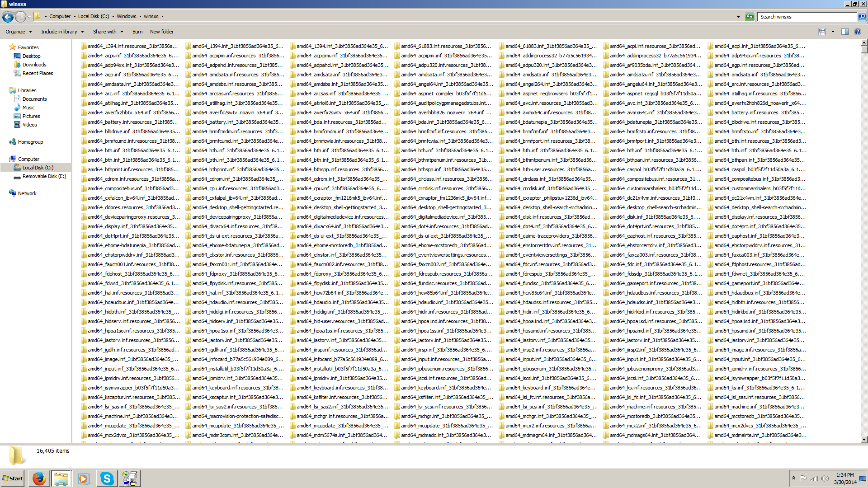Screen dimensions: 868x488
Task: Select Downloads under Favorites
Action: point(34,65)
